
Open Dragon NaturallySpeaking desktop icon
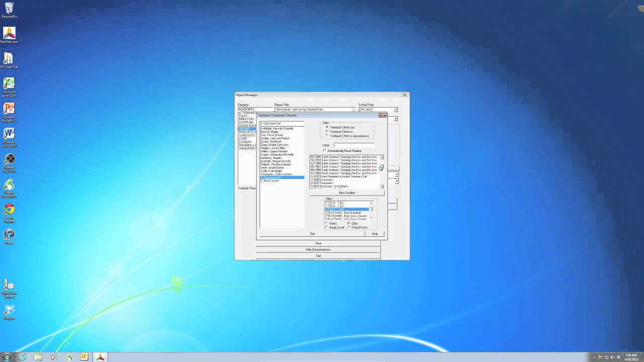9,188
